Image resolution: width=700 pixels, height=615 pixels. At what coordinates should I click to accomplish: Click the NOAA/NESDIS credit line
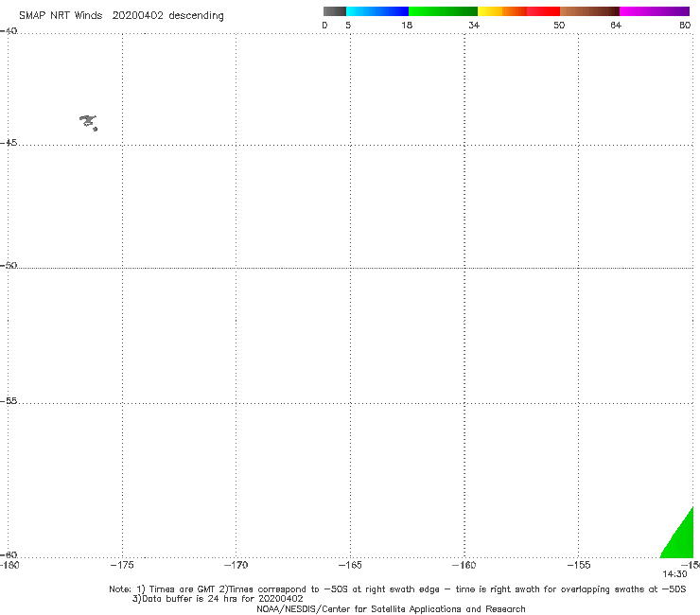[391, 609]
